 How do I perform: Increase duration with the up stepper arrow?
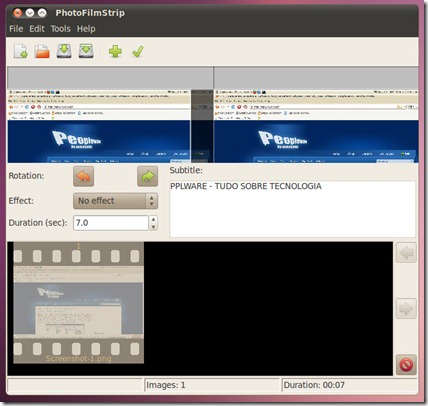click(x=153, y=219)
